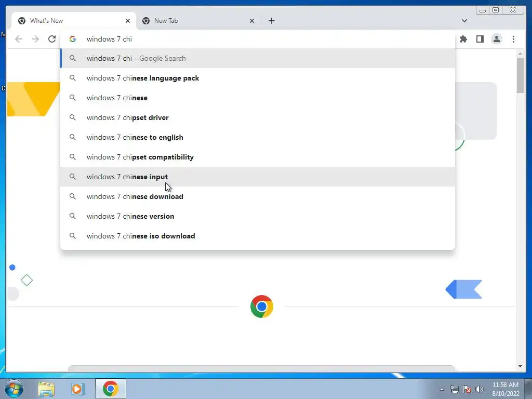532x399 pixels.
Task: Switch to the New Tab tab
Action: point(198,21)
